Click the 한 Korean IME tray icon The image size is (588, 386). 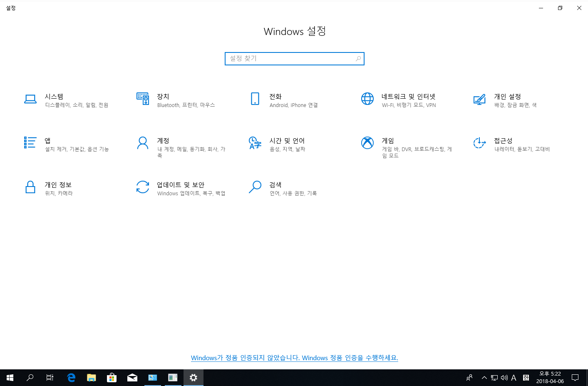click(526, 378)
